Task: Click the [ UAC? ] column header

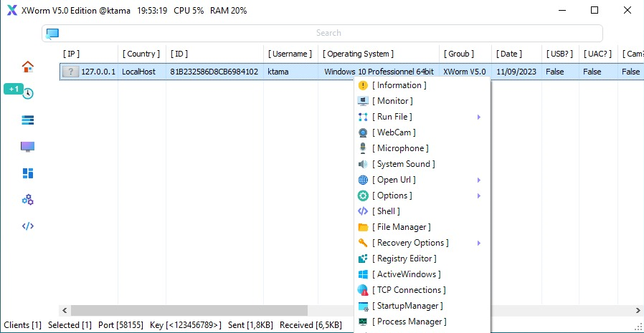Action: 598,54
